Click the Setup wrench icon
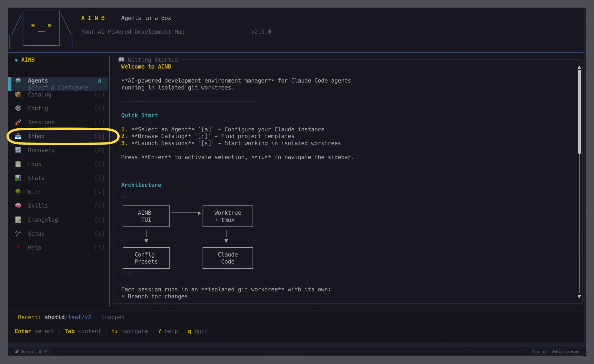 pos(18,234)
